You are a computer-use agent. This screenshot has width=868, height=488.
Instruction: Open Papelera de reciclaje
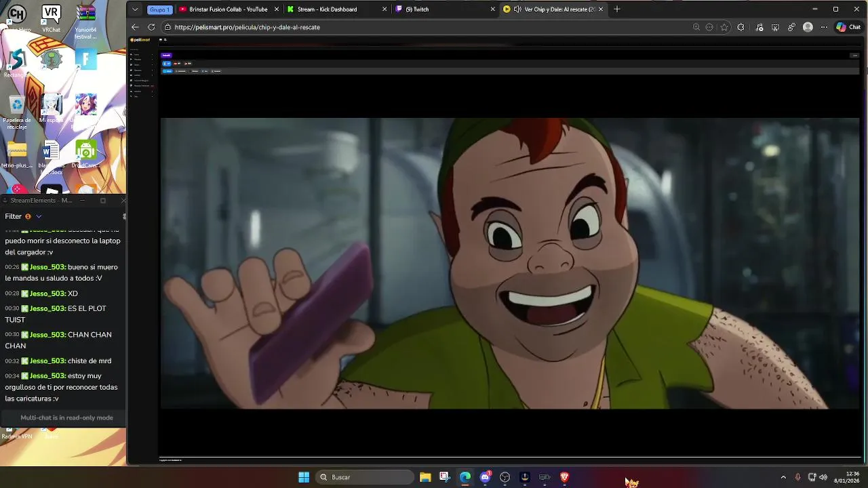[16, 112]
